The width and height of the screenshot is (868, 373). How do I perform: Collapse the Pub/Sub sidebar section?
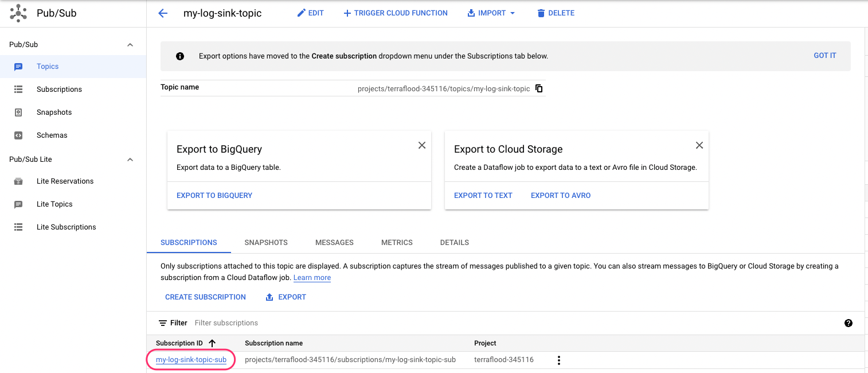coord(130,45)
